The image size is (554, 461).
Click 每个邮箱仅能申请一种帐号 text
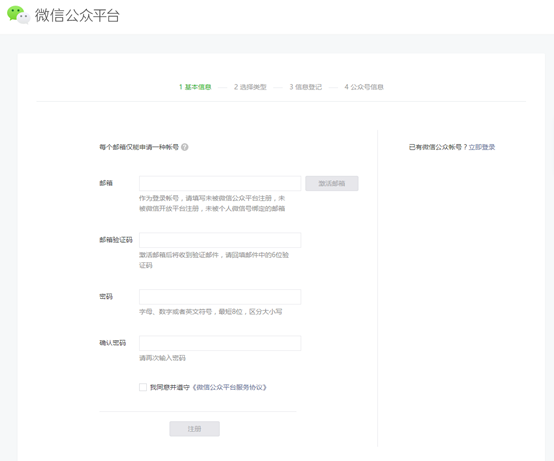pyautogui.click(x=139, y=147)
